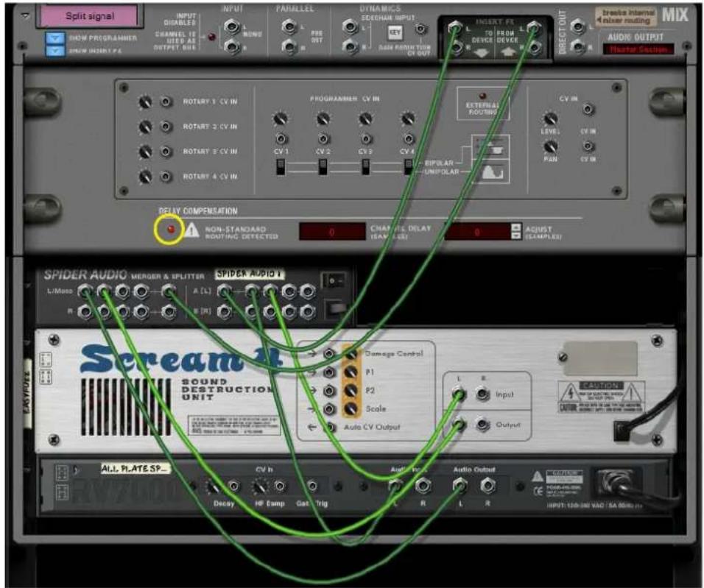
Task: Open the Audio Output Master Section selector
Action: (638, 49)
